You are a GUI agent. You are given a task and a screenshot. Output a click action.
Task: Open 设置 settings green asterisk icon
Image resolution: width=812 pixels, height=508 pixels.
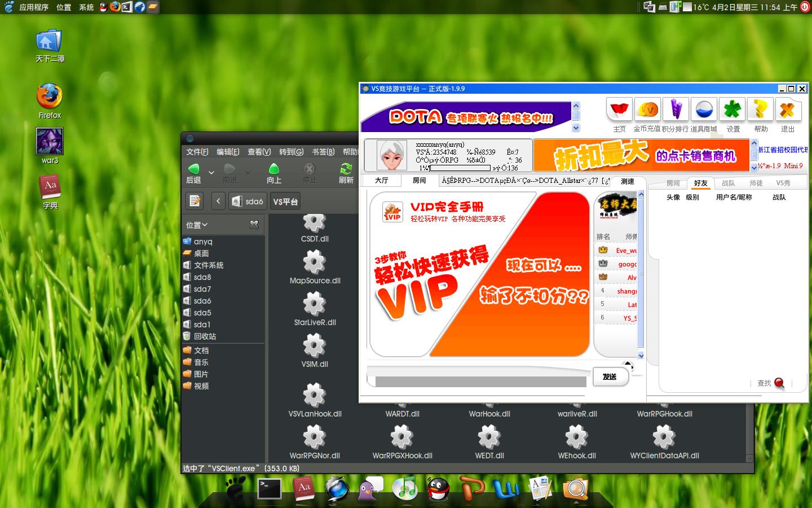(732, 110)
